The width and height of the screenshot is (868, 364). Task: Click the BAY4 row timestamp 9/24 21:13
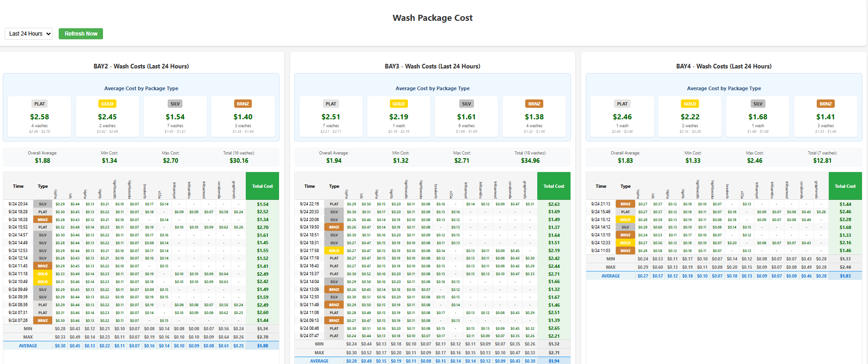[x=601, y=204]
